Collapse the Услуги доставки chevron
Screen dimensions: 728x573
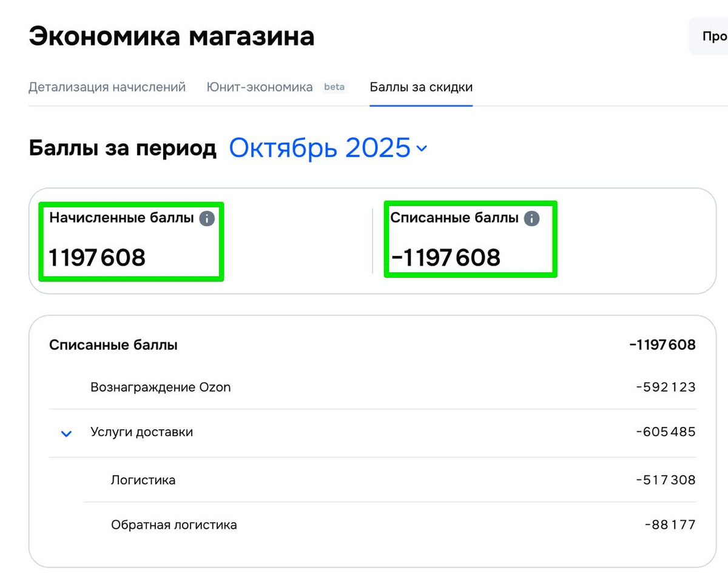(x=67, y=434)
